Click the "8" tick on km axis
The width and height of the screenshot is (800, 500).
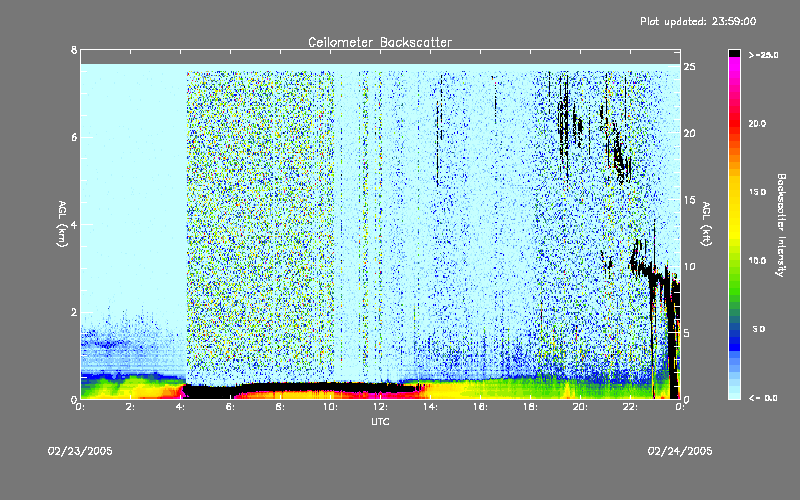74,50
